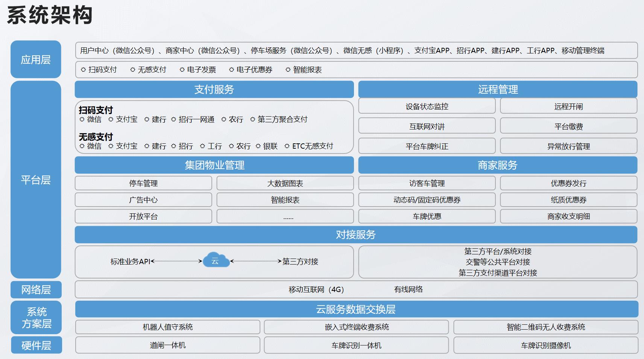Open the 远程管理 header
The width and height of the screenshot is (644, 359).
tap(498, 89)
